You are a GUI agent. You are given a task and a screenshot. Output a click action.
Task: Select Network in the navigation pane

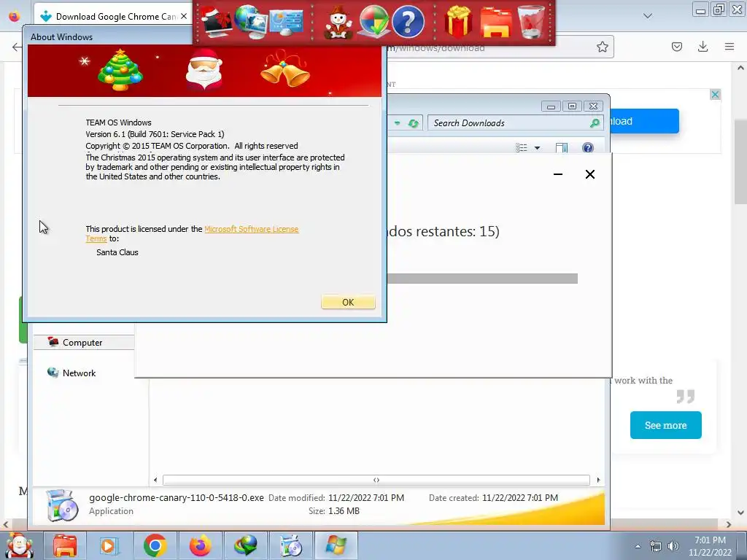coord(79,373)
